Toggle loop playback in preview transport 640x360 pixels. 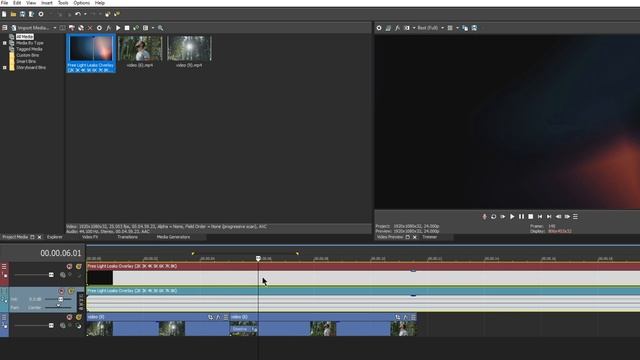[493, 217]
